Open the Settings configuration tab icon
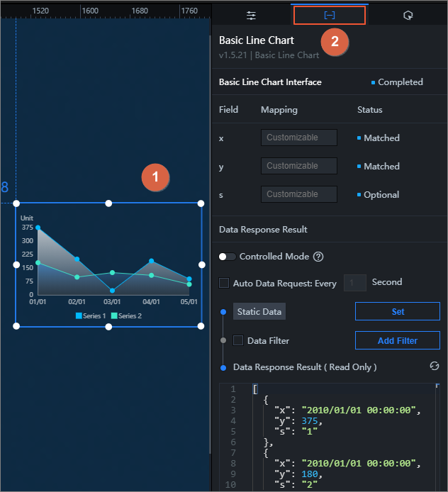 click(251, 16)
